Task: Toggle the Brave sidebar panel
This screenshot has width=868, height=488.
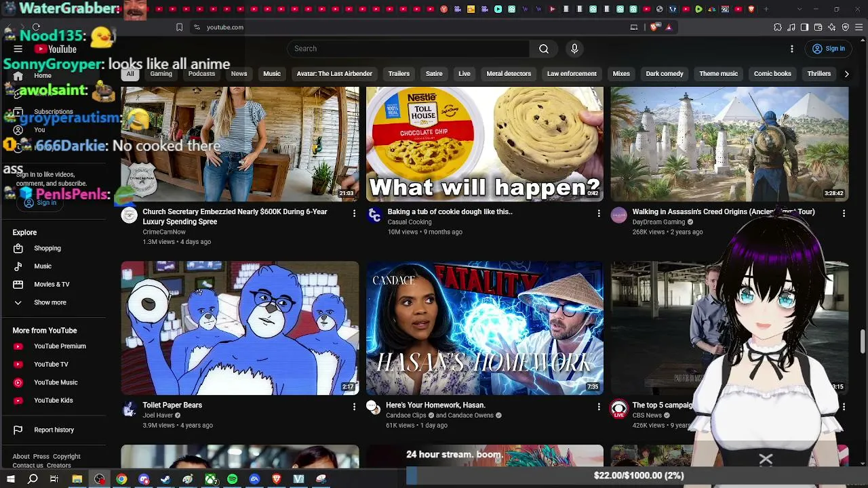Action: tap(805, 27)
